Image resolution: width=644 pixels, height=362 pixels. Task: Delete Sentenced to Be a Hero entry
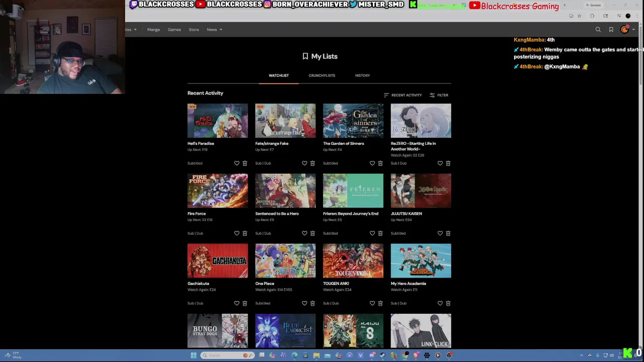click(x=312, y=233)
